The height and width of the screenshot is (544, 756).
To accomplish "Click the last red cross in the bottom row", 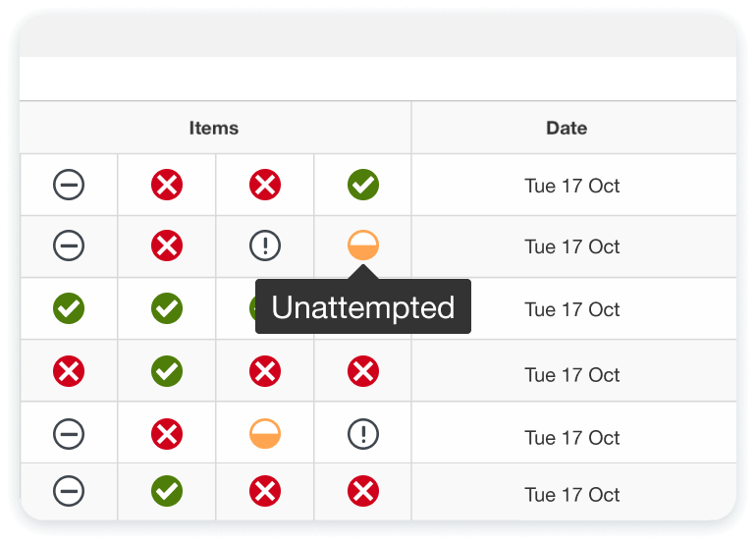I will (x=363, y=491).
